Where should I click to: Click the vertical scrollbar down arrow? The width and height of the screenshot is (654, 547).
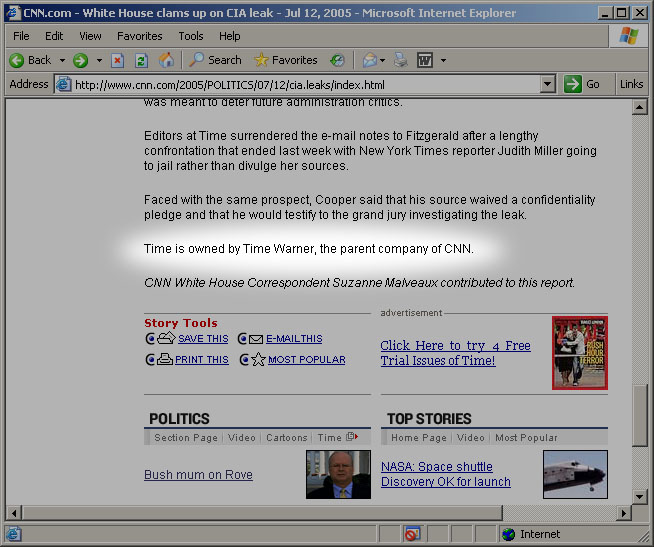point(639,497)
